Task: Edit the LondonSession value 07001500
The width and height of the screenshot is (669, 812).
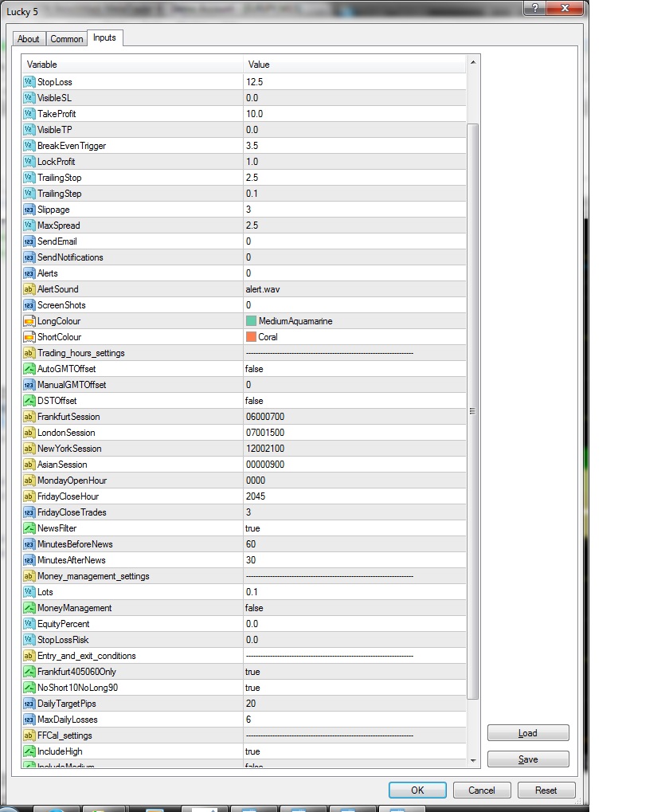Action: (354, 433)
